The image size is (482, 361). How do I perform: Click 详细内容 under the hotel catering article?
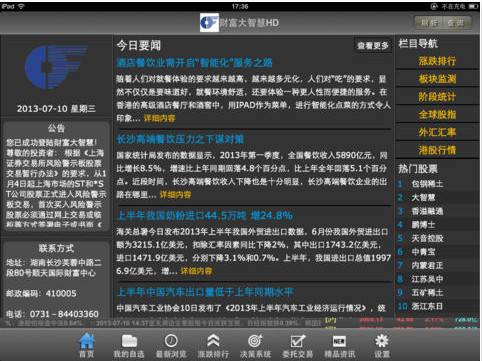(159, 118)
